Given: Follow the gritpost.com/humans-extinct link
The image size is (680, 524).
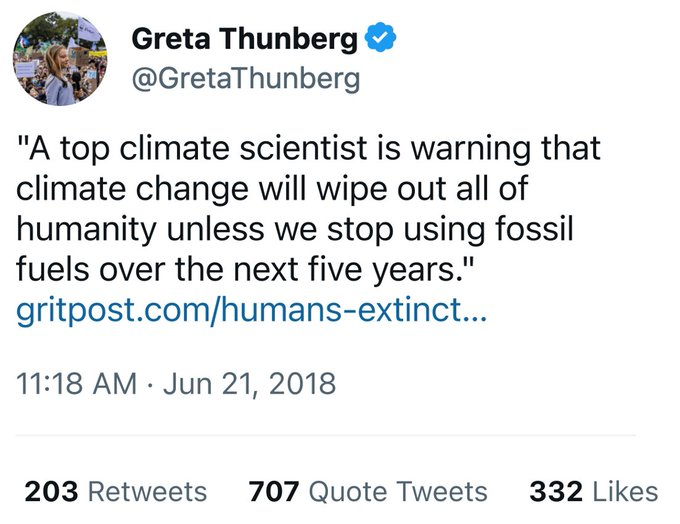Looking at the screenshot, I should 252,310.
